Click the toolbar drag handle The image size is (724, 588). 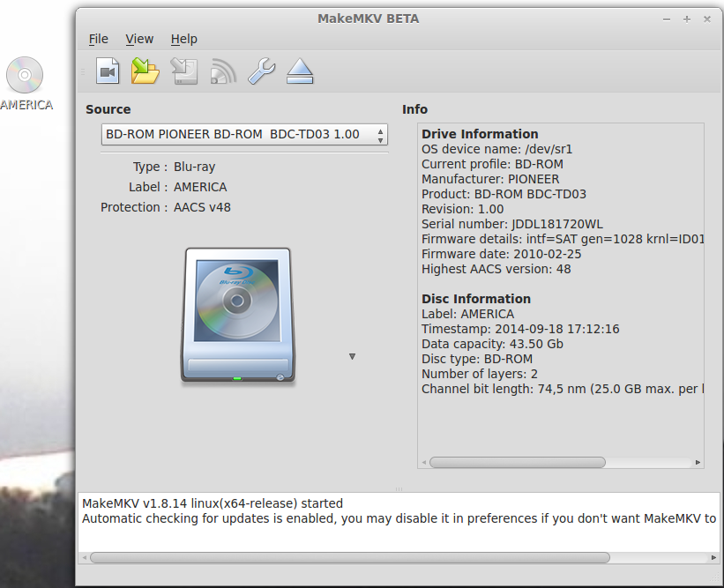[x=83, y=71]
